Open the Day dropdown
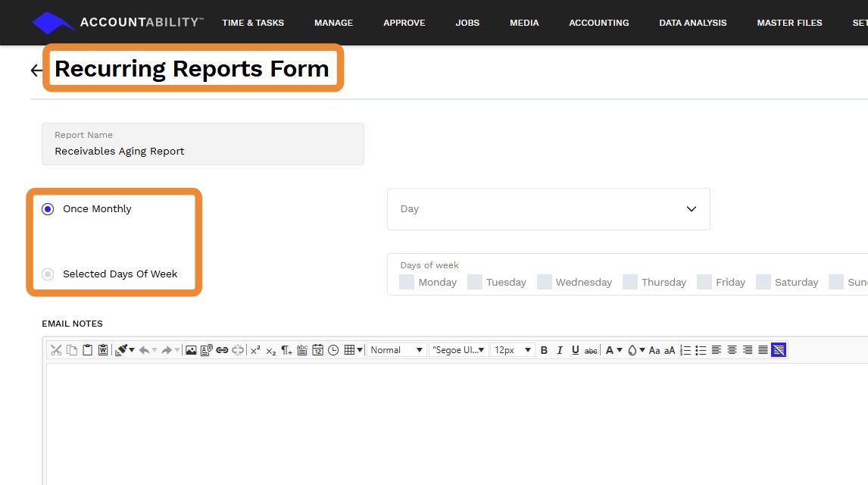 (548, 209)
